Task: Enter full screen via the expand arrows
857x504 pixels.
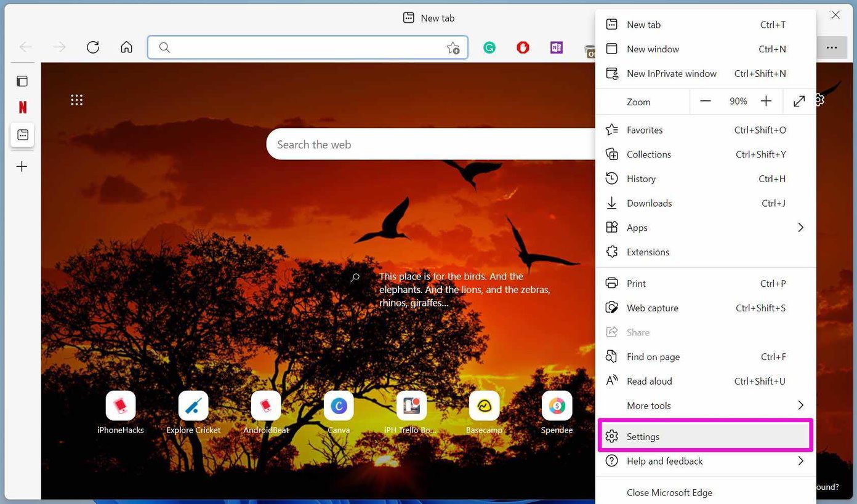Action: 799,102
